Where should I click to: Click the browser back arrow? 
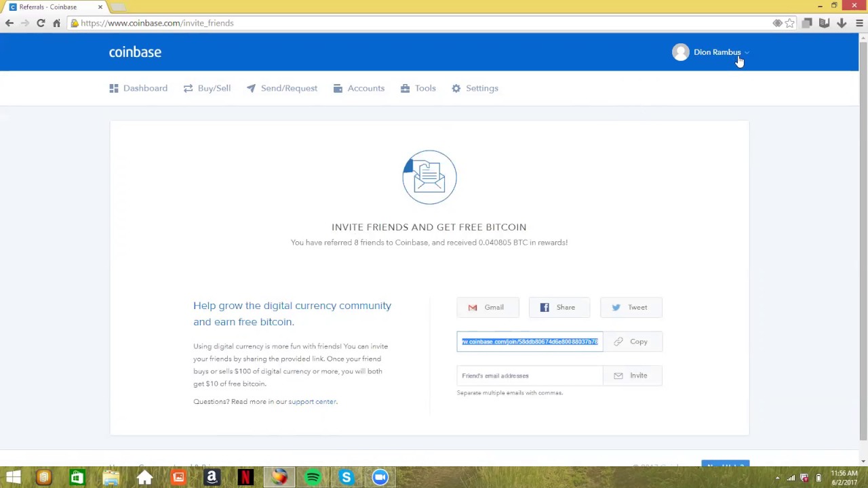(x=9, y=23)
